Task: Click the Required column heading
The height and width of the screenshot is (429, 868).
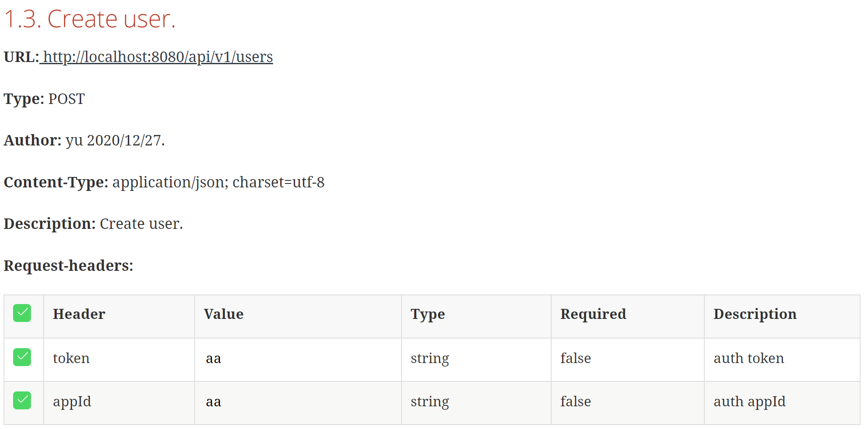Action: pyautogui.click(x=593, y=314)
